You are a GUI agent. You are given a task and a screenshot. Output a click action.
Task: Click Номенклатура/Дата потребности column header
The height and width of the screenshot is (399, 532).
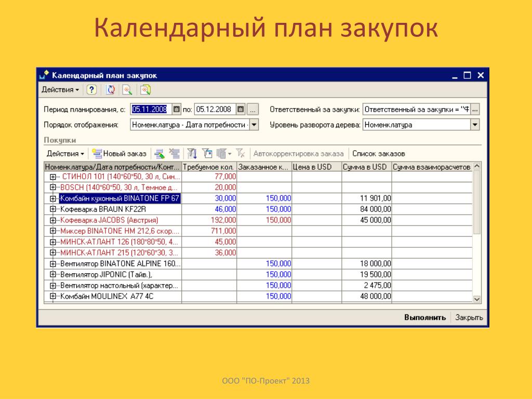pyautogui.click(x=113, y=167)
